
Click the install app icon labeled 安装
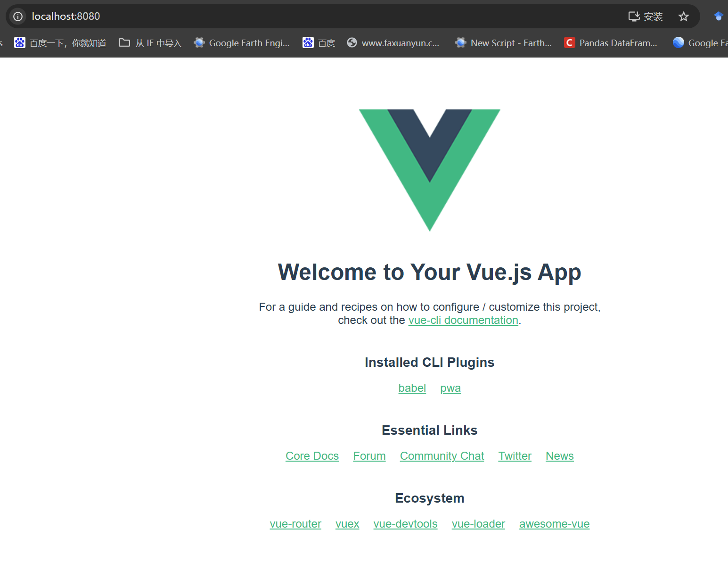(646, 17)
